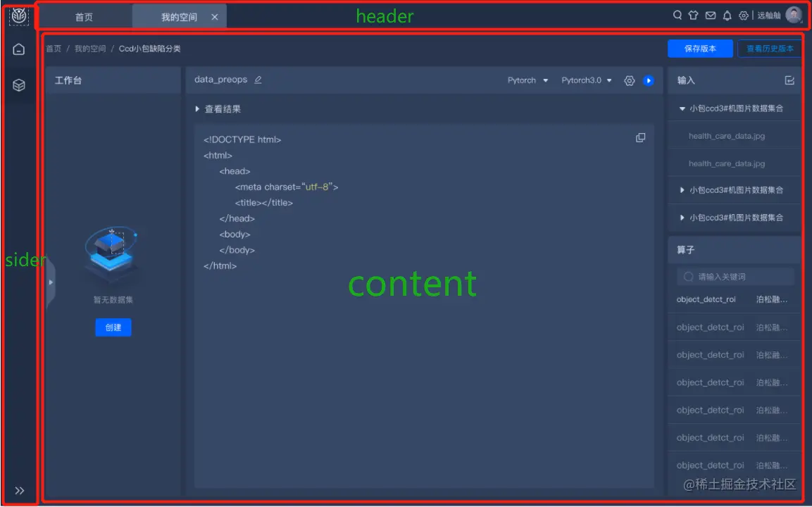The image size is (812, 507).
Task: Expand the 查看结果 section
Action: point(218,109)
